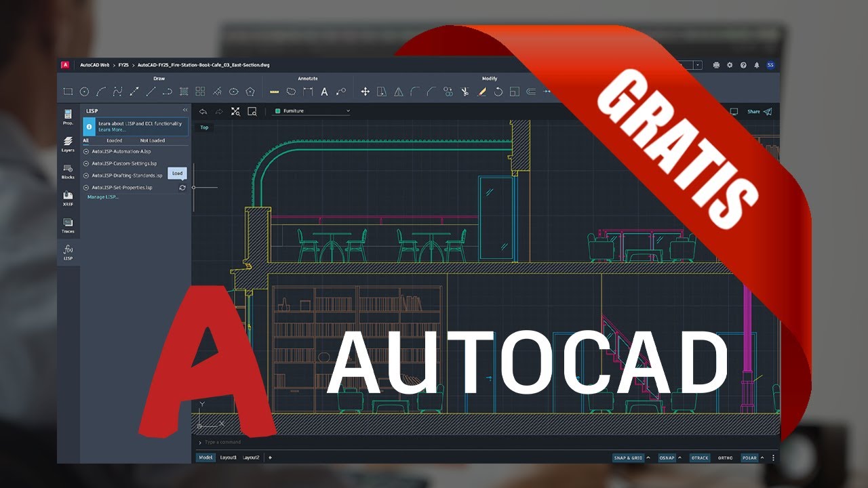The height and width of the screenshot is (488, 868).
Task: Click the Manage LISP link
Action: (x=103, y=197)
